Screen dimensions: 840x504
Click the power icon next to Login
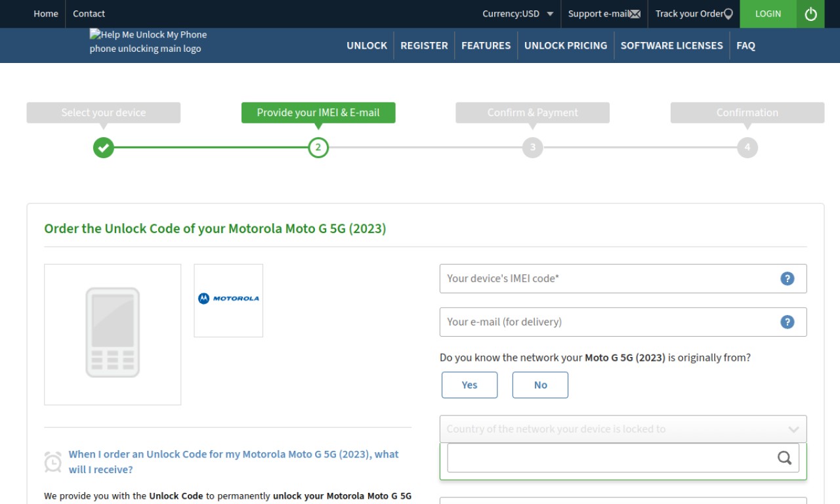click(810, 14)
